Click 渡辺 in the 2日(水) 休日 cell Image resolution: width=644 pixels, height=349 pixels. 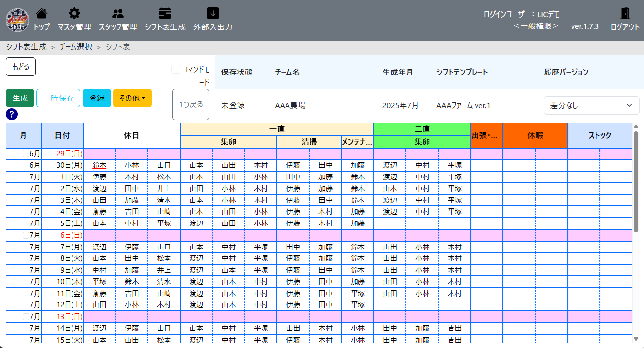point(99,188)
